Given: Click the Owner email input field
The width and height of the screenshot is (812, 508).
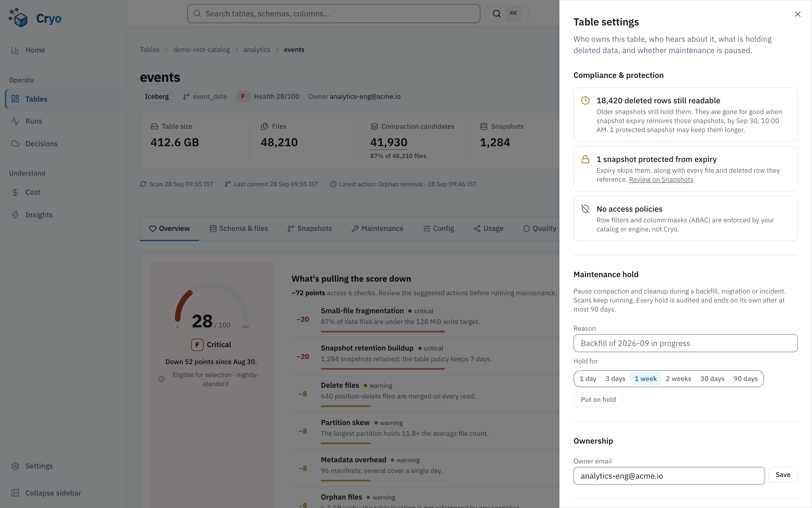Looking at the screenshot, I should [x=669, y=476].
